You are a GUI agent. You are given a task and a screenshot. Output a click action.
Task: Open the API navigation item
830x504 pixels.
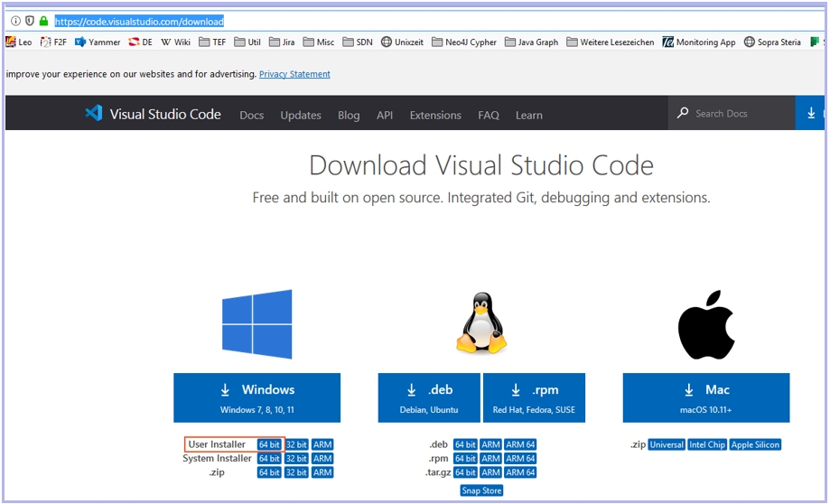[x=385, y=115]
